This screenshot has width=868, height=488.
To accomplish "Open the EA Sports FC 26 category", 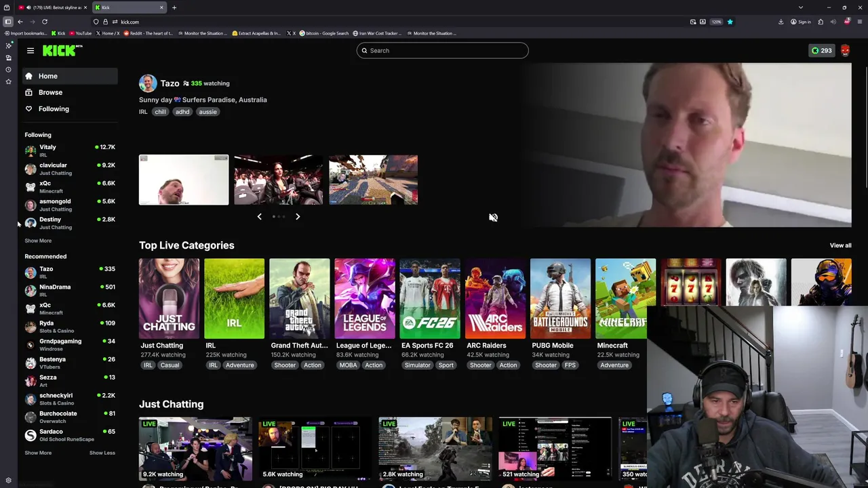I will coord(429,298).
